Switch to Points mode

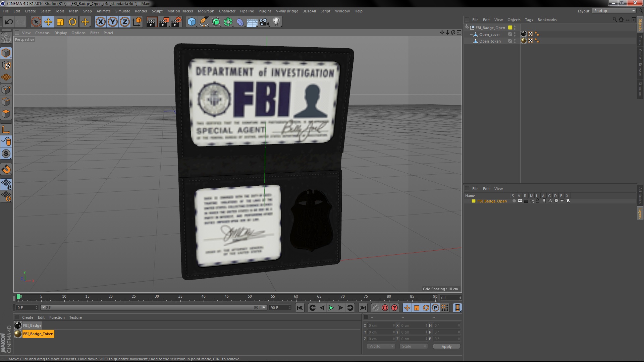pyautogui.click(x=6, y=90)
